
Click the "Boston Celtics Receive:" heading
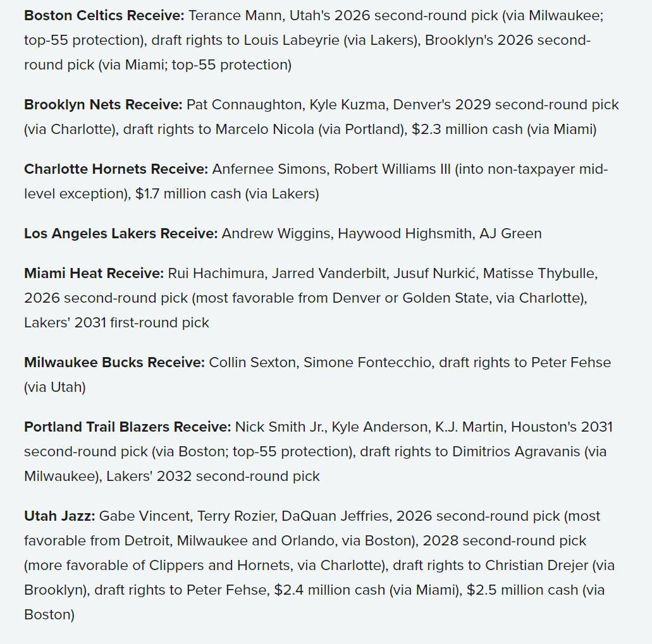click(104, 15)
